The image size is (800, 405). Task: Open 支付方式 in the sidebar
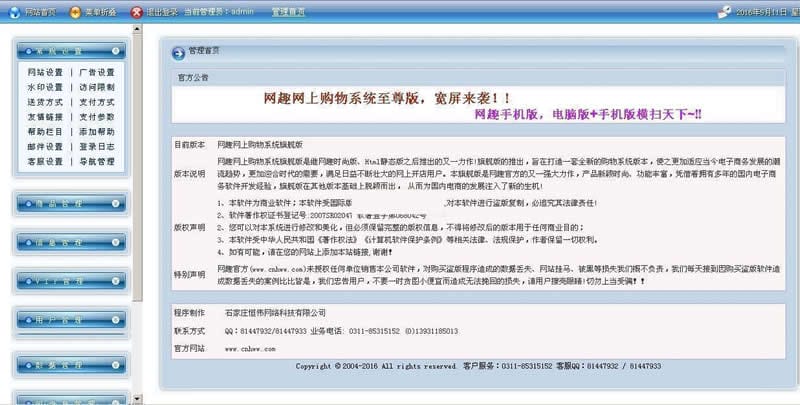pos(97,102)
